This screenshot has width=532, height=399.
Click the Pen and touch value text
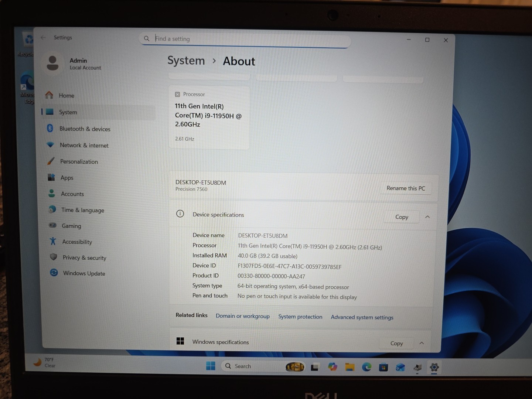coord(297,297)
